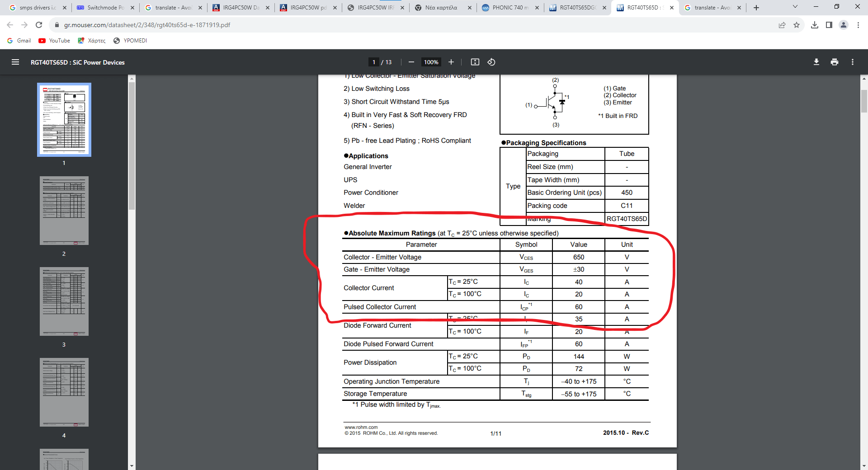Open Chrome profile avatar
This screenshot has height=470, width=868.
point(844,25)
